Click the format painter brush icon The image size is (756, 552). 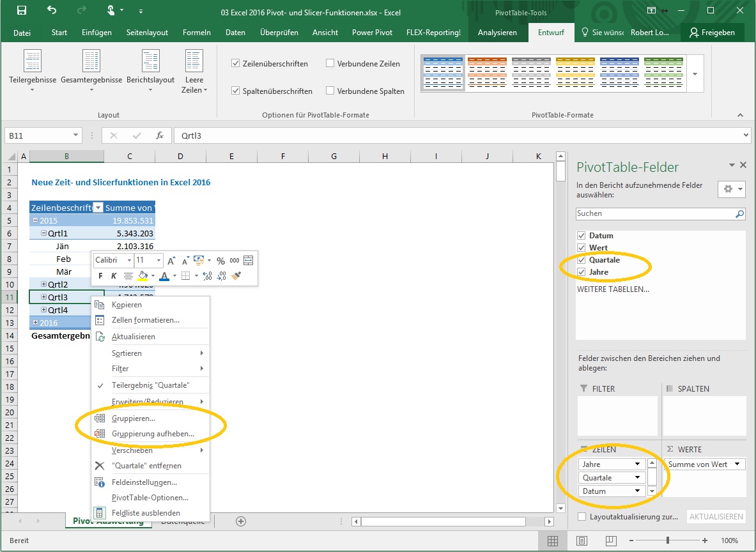click(236, 276)
